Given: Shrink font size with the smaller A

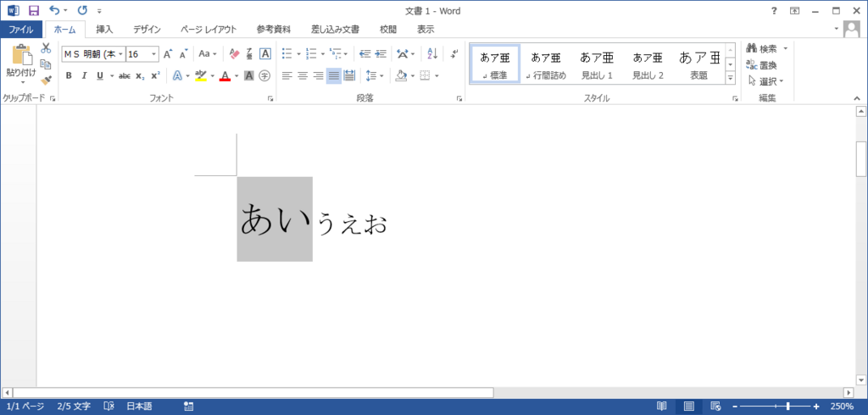Looking at the screenshot, I should point(184,53).
